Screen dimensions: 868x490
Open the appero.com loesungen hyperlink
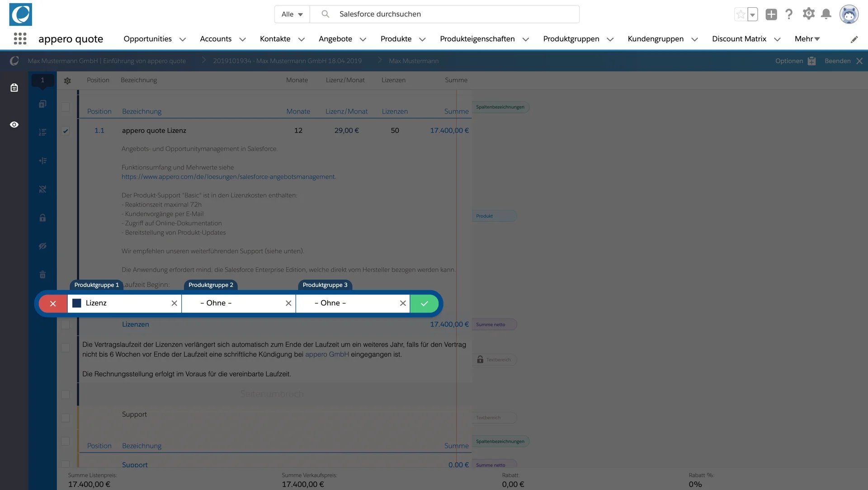click(x=229, y=177)
